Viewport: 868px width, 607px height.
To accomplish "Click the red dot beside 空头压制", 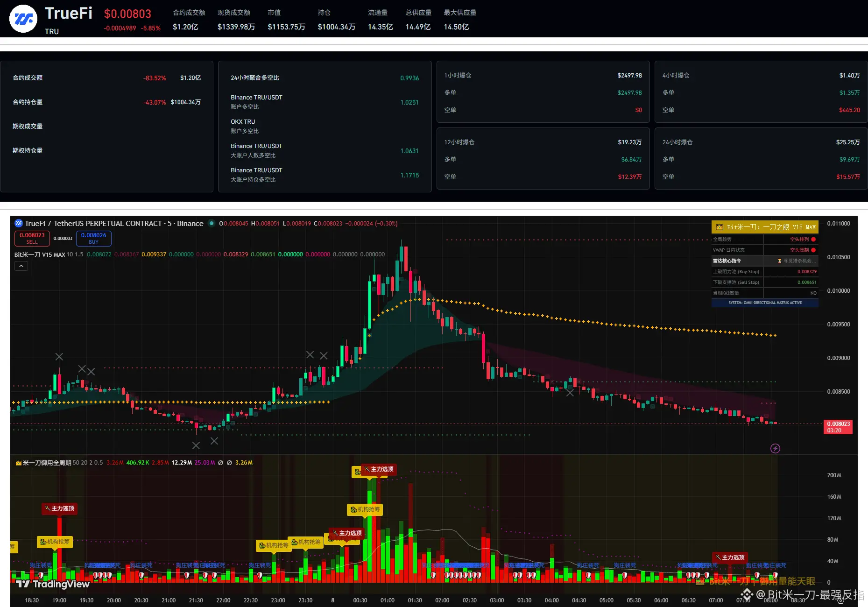I will 814,250.
